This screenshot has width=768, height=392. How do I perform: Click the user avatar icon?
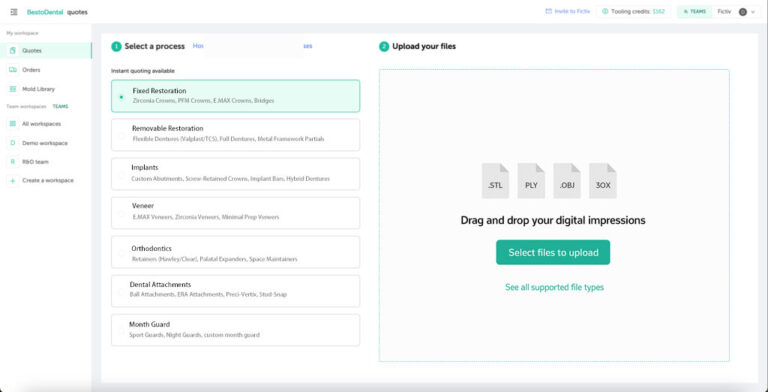pos(743,12)
